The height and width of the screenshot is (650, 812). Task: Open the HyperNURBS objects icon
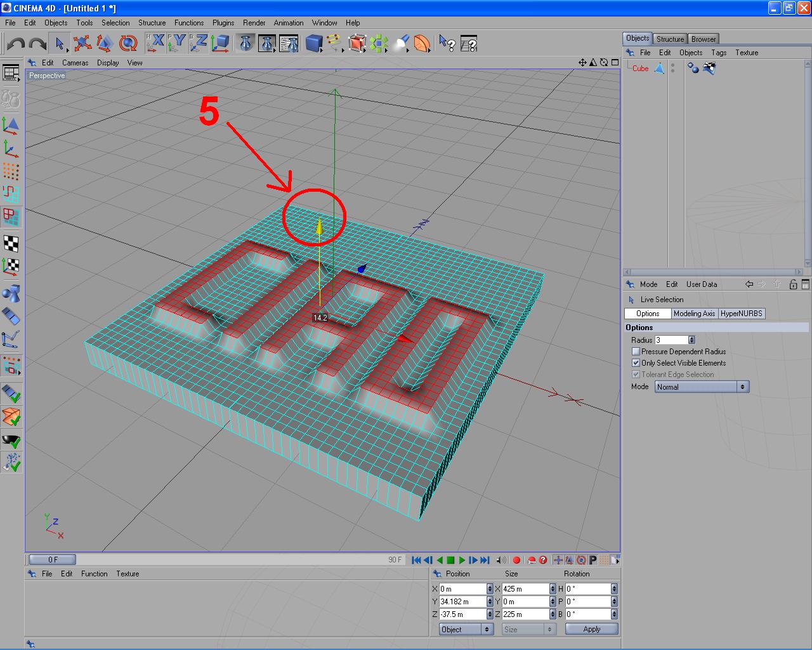357,43
